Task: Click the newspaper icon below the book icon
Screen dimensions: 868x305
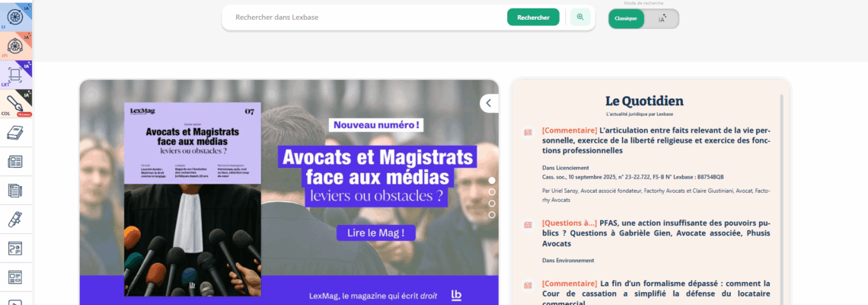Action: tap(15, 162)
